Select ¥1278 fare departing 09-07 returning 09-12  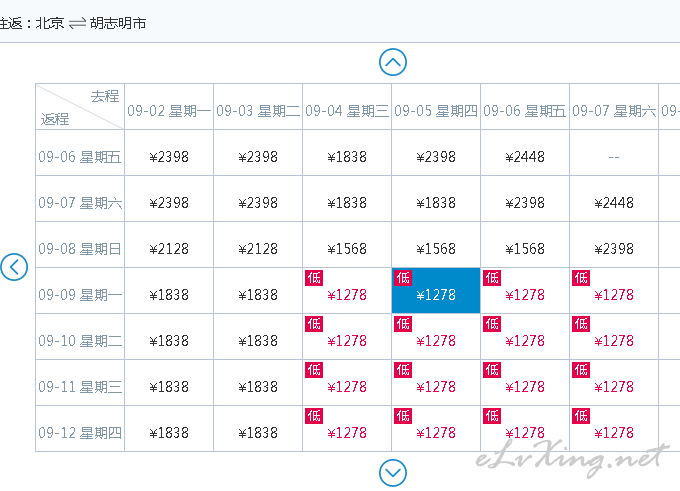614,429
